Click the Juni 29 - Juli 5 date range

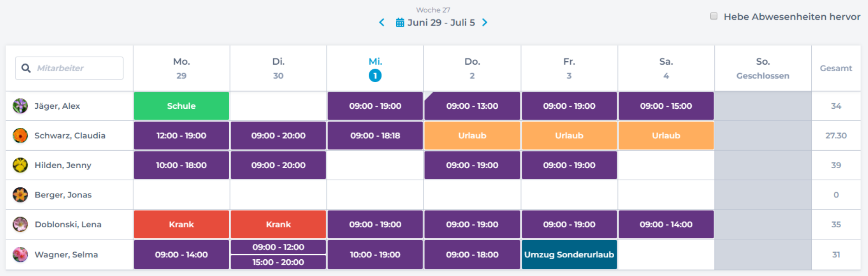point(441,22)
